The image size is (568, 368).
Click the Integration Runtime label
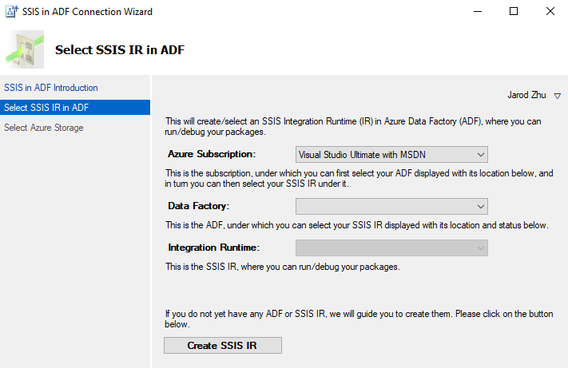click(x=214, y=247)
